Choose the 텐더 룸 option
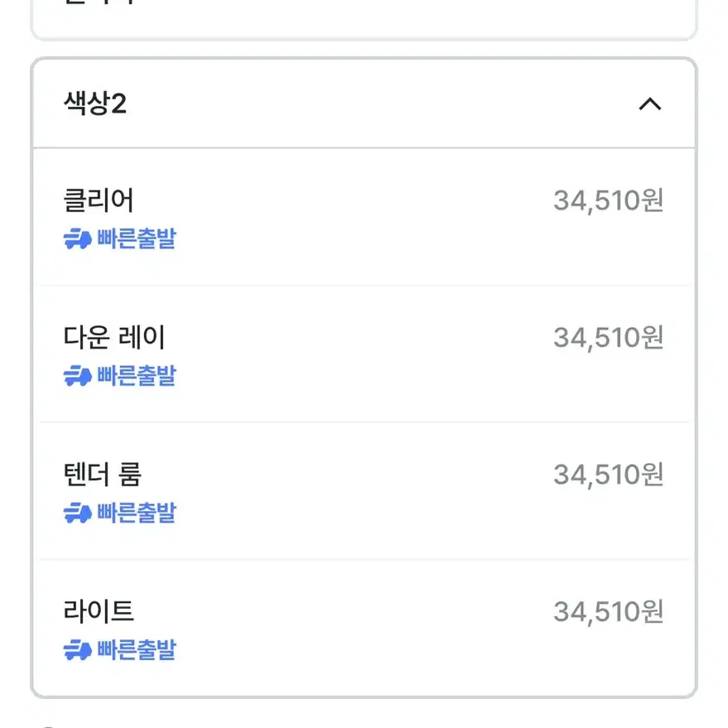 [364, 491]
